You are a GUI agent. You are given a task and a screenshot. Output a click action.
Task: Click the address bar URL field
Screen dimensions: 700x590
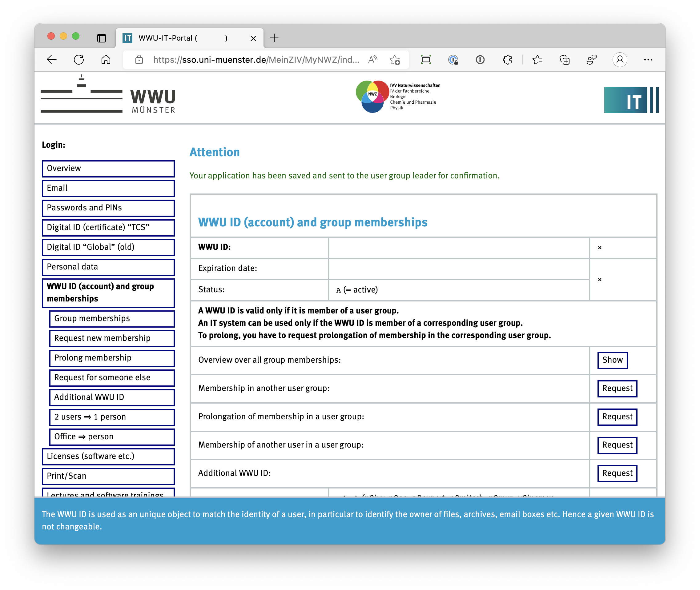[256, 60]
